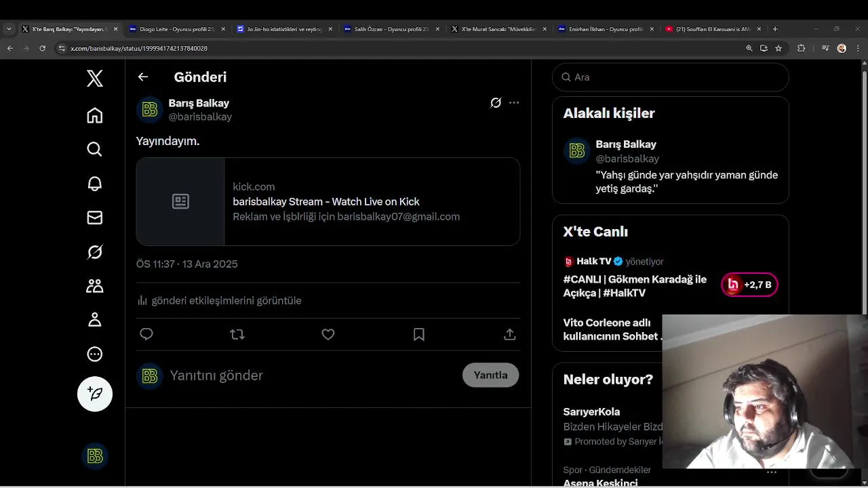This screenshot has width=868, height=488.
Task: Open Grok from the left sidebar
Action: coord(95,252)
